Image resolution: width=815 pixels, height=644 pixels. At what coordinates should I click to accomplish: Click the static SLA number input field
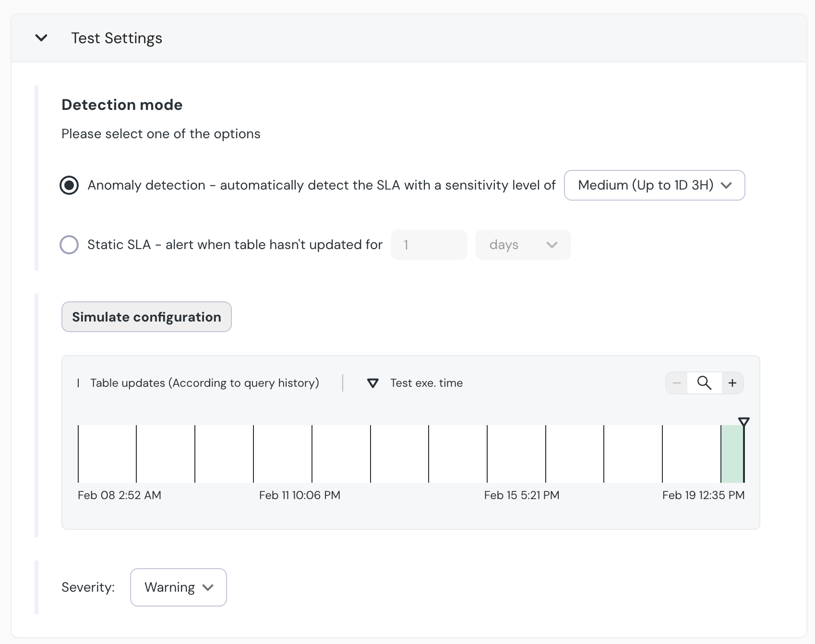(x=429, y=245)
